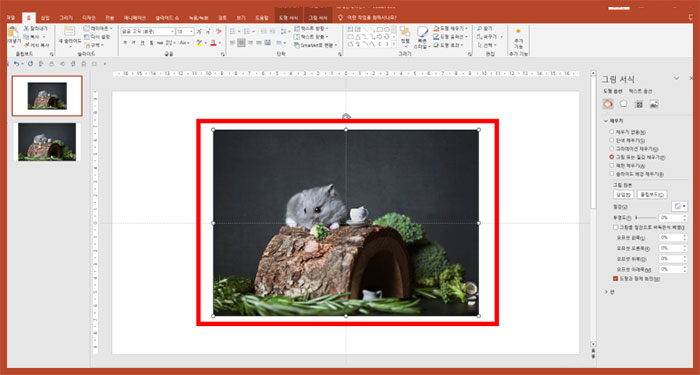
Task: Open Effects pentagon tab in format pane
Action: 623,104
